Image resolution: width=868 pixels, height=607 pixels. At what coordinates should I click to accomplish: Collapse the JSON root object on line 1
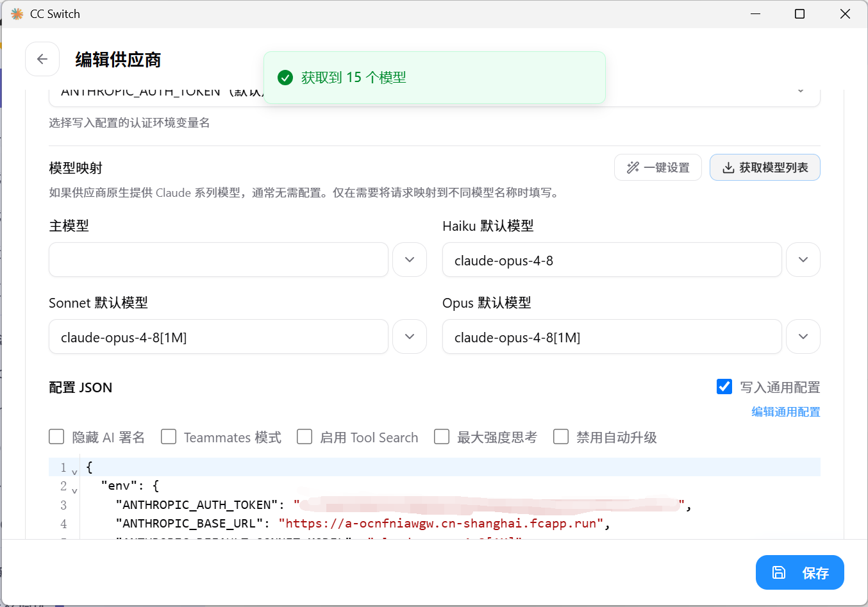pos(75,472)
